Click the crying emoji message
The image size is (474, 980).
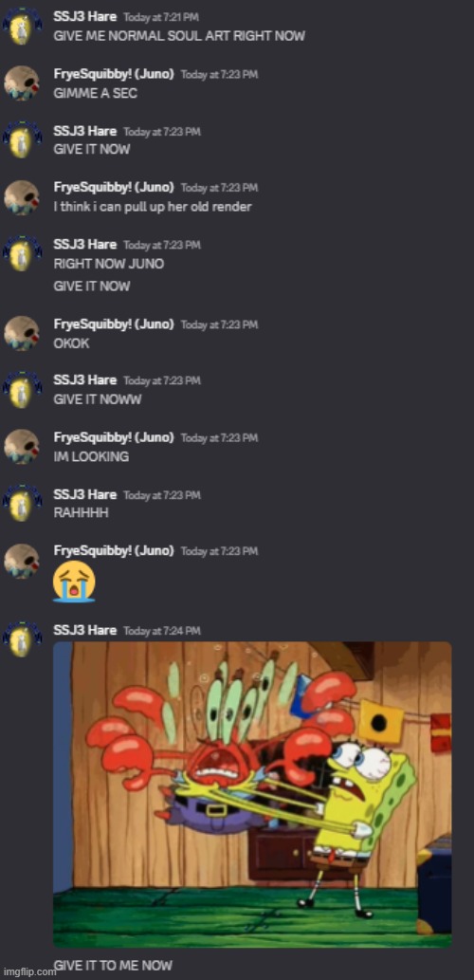[74, 582]
